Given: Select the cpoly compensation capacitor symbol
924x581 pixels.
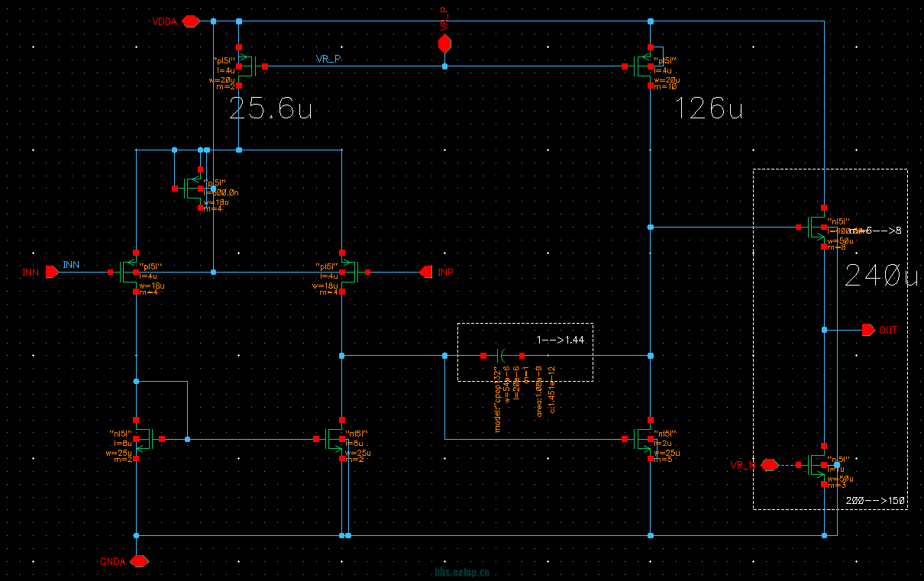Looking at the screenshot, I should 502,356.
